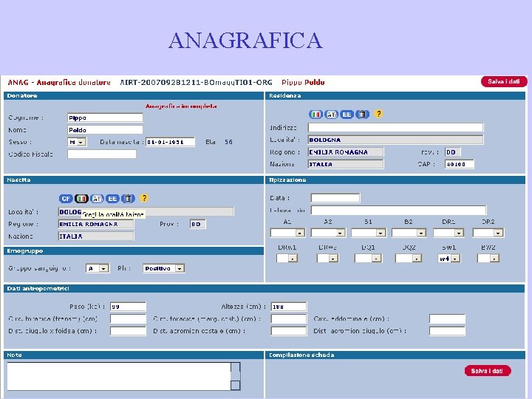The height and width of the screenshot is (399, 532).
Task: Expand the DQ2 dropdown
Action: pyautogui.click(x=409, y=259)
